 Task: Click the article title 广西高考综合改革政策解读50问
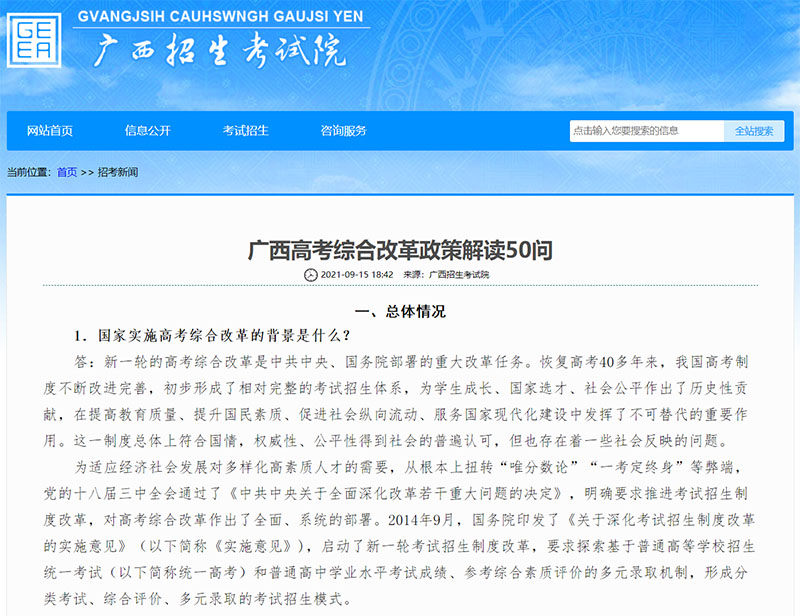400,249
